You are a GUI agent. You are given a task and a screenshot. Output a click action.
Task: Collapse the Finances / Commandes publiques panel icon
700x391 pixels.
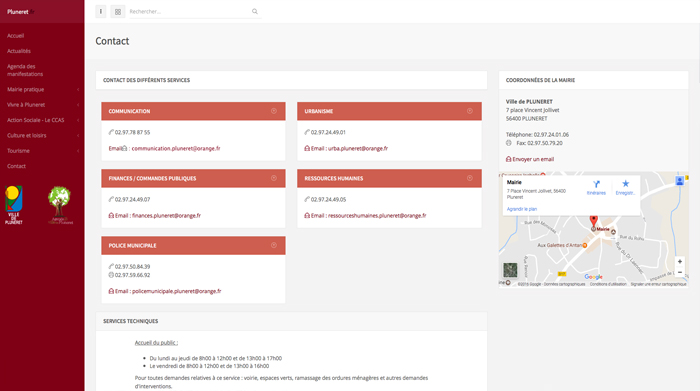[274, 178]
